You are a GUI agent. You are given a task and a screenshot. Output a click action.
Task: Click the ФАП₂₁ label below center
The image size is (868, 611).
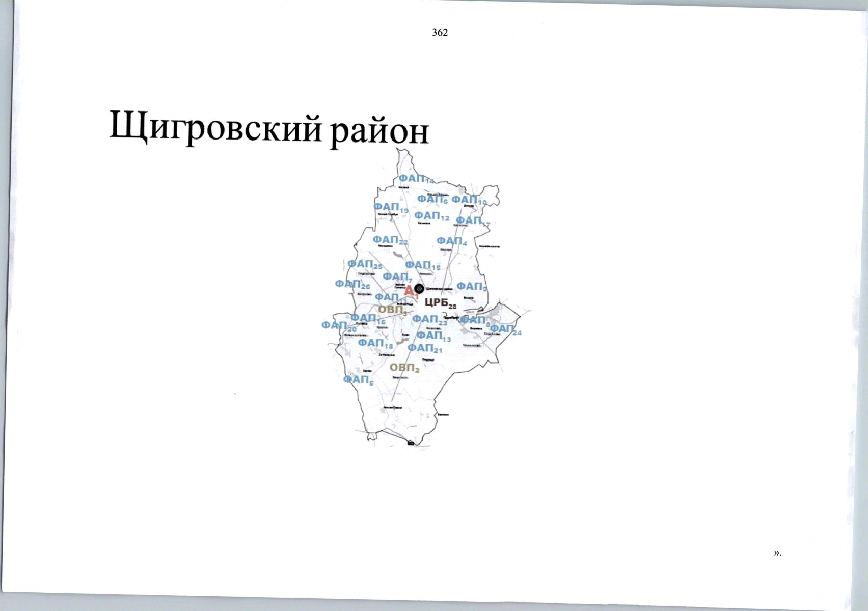(425, 348)
